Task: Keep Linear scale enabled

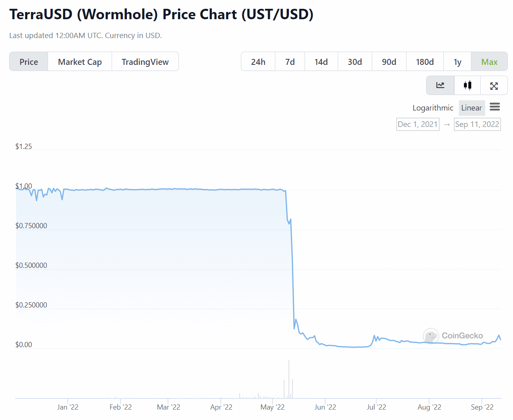Action: (471, 108)
